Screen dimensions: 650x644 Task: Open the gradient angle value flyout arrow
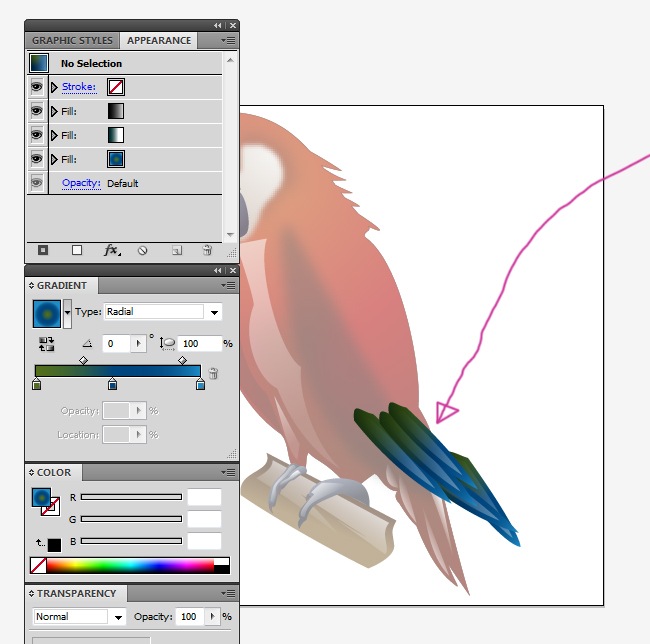pos(138,344)
